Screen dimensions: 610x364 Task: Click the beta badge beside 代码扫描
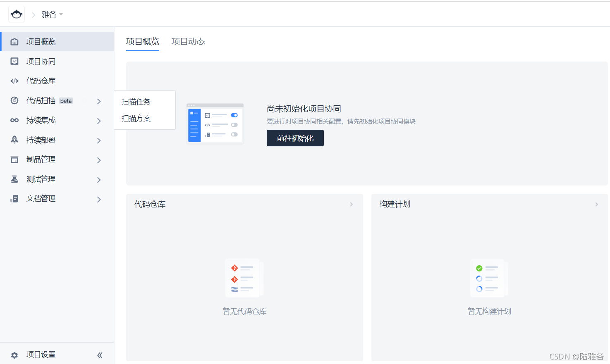click(x=66, y=101)
